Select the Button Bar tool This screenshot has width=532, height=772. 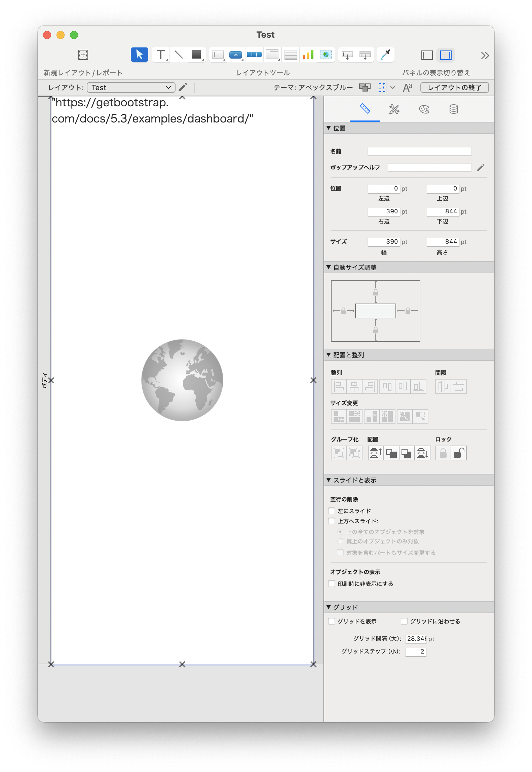(x=254, y=55)
